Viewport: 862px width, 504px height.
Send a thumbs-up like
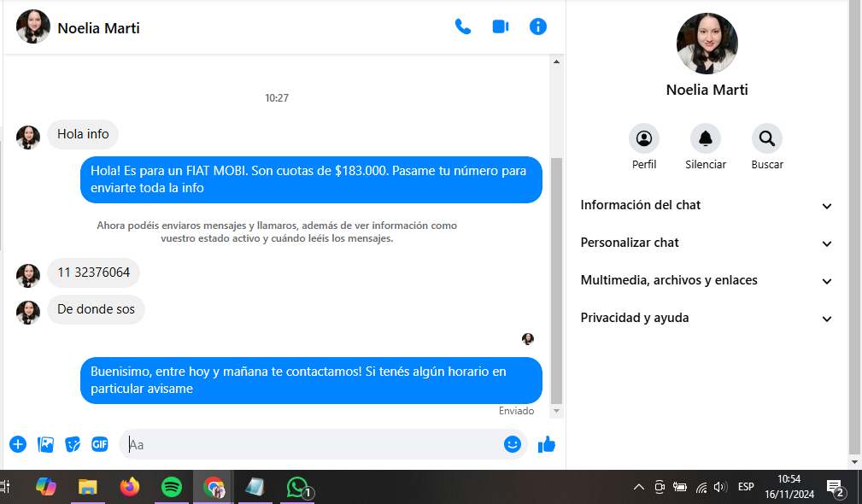pyautogui.click(x=547, y=444)
